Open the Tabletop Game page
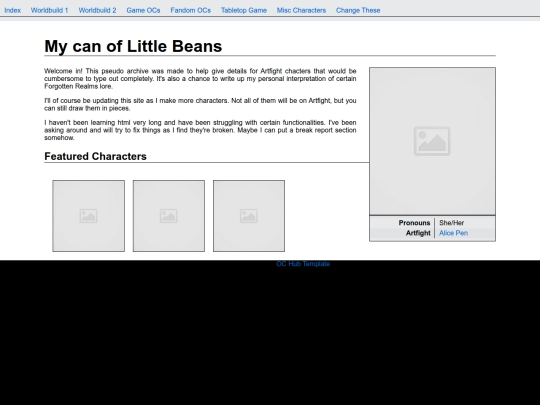Screen dimensions: 540x405 [244, 10]
